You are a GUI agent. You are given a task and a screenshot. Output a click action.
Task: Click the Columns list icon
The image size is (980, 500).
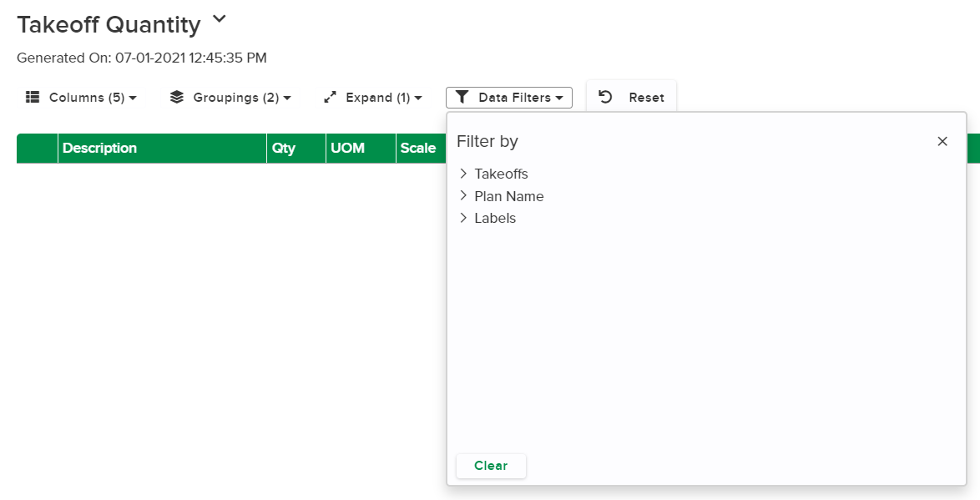coord(33,97)
